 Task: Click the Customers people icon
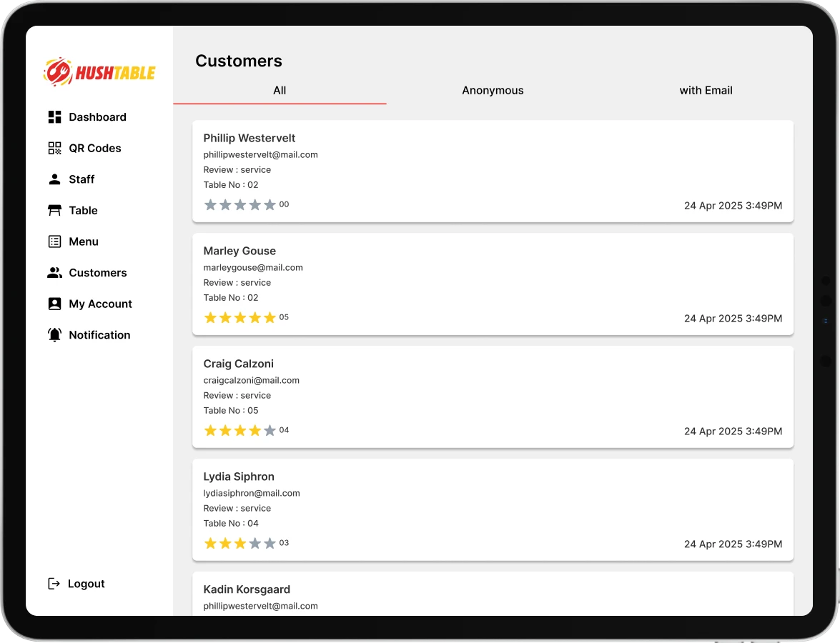click(54, 272)
